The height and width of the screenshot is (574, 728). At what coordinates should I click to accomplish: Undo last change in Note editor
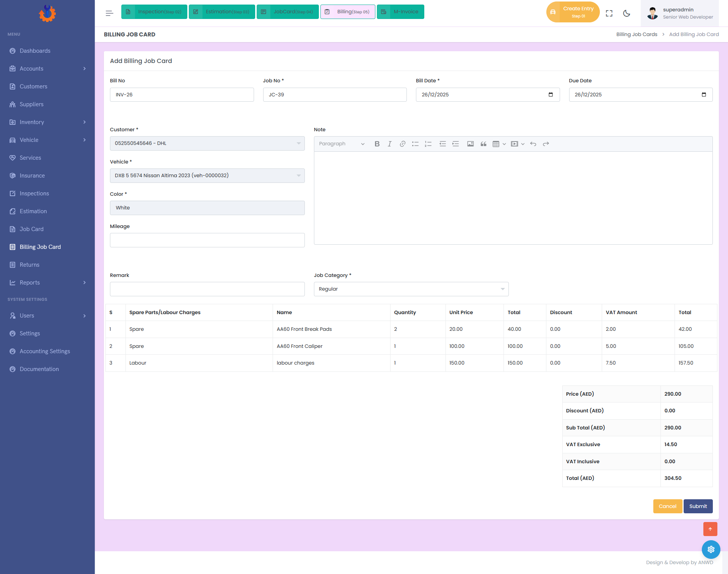coord(533,144)
